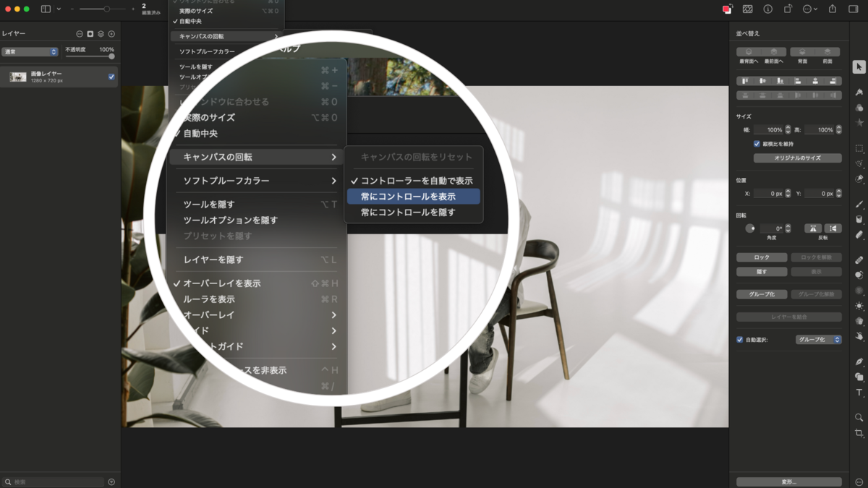868x488 pixels.
Task: Select the Arrange arrow tool
Action: (x=859, y=67)
